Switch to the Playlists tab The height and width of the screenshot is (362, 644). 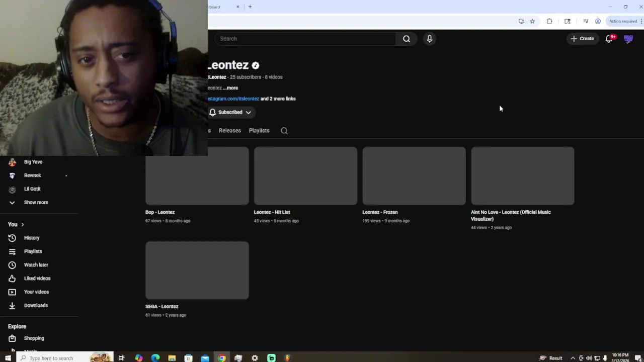pyautogui.click(x=259, y=130)
